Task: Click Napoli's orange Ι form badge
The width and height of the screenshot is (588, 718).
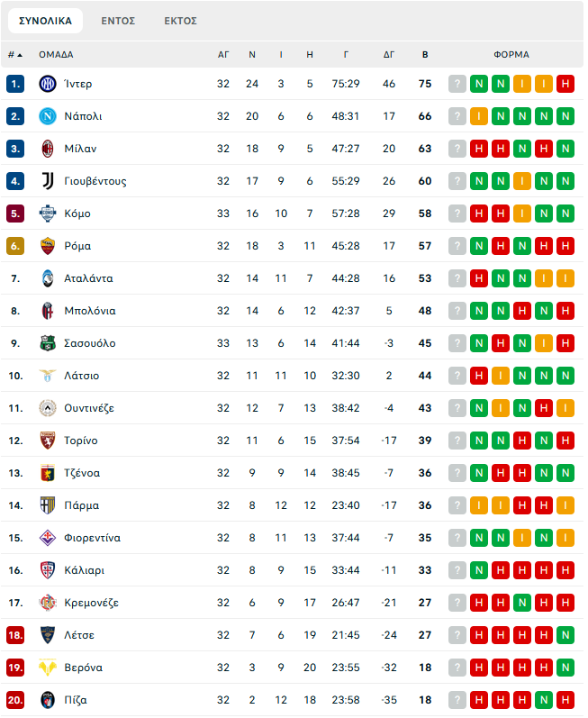Action: point(479,116)
